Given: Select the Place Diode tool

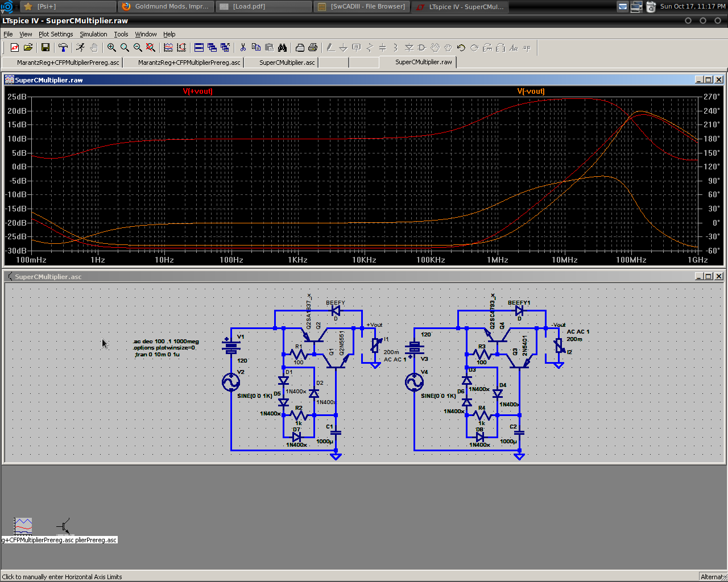Looking at the screenshot, I should 409,48.
